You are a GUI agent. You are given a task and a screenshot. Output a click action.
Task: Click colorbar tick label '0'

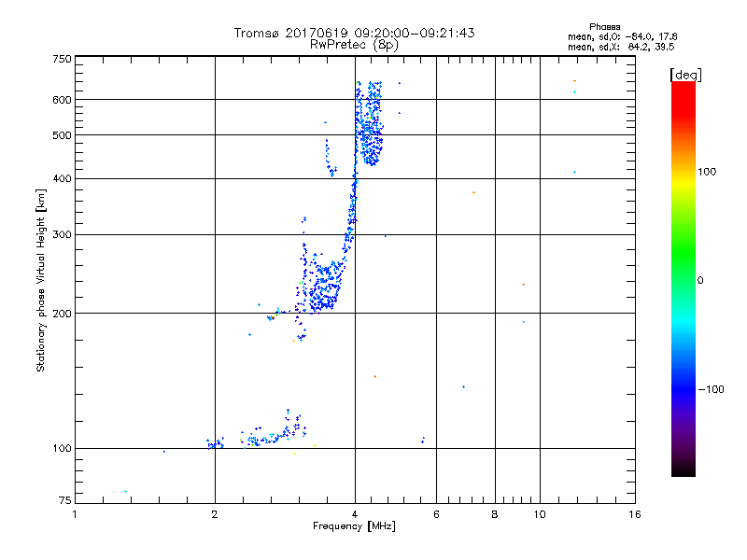click(700, 281)
